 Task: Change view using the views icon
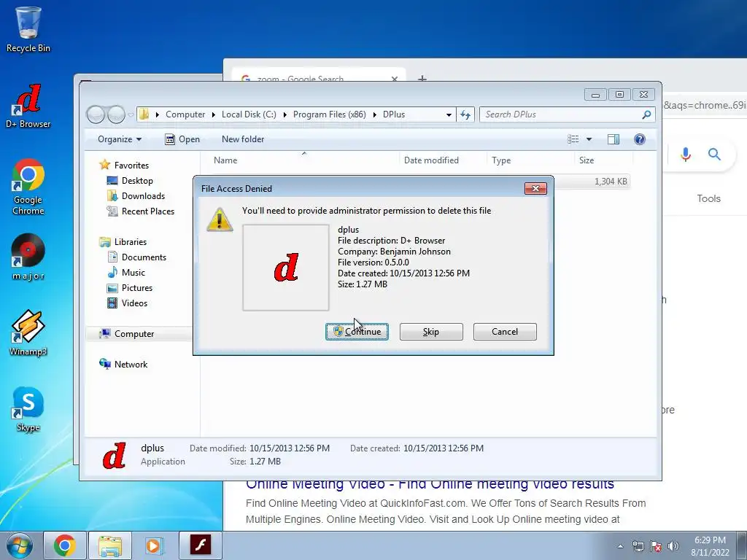click(573, 139)
